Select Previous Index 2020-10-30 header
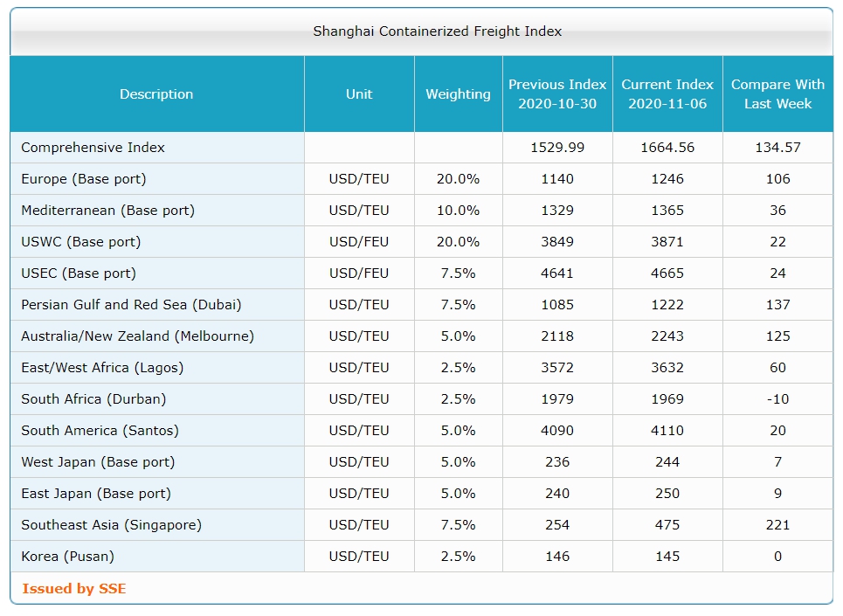Image resolution: width=843 pixels, height=616 pixels. coord(557,94)
